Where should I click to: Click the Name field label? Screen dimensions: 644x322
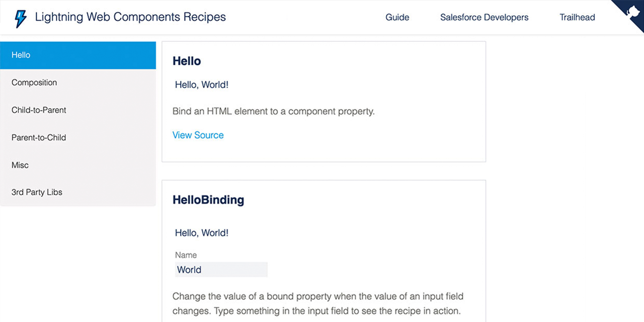coord(186,255)
